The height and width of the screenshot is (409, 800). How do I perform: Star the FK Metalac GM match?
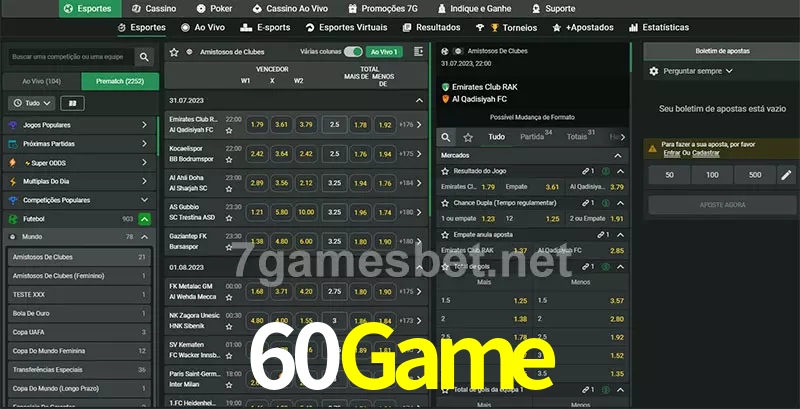229,297
